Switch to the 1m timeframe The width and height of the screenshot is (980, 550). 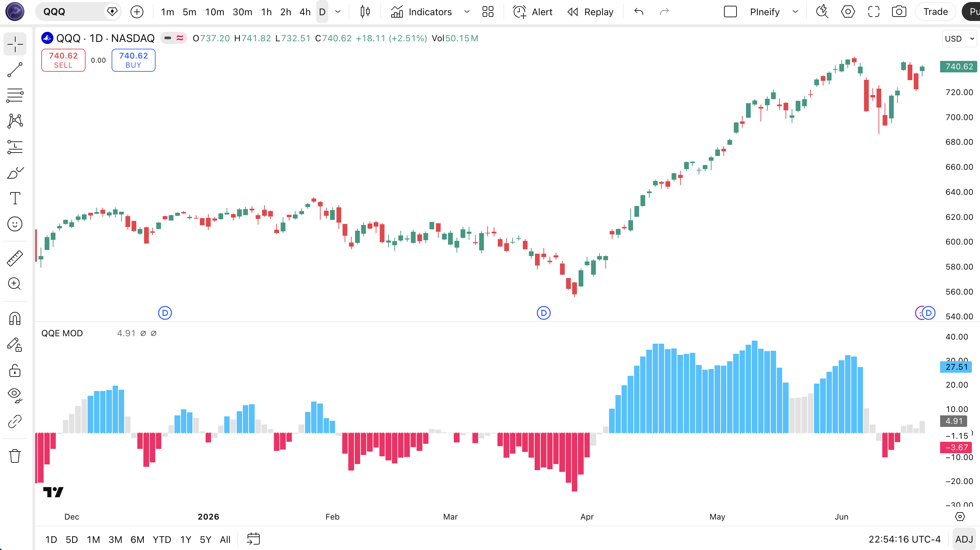[167, 12]
